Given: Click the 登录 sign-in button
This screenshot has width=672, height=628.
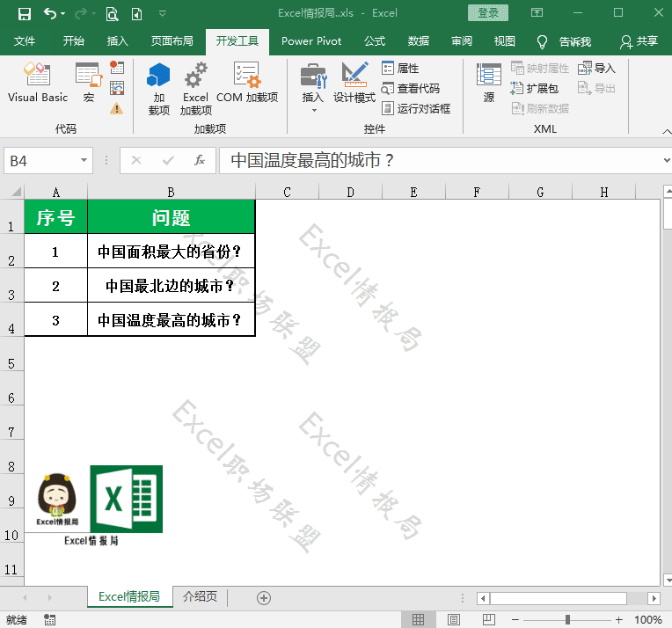Looking at the screenshot, I should [488, 13].
